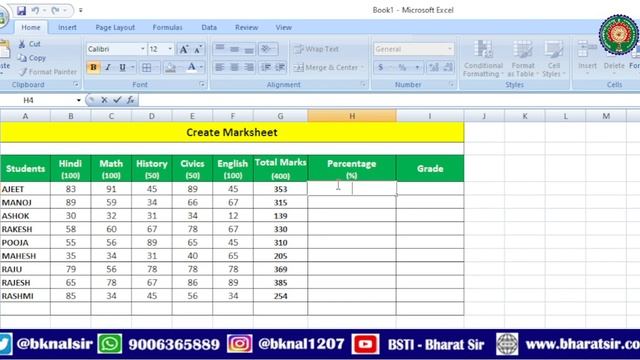Image resolution: width=640 pixels, height=360 pixels.
Task: Toggle Underline formatting
Action: (122, 67)
